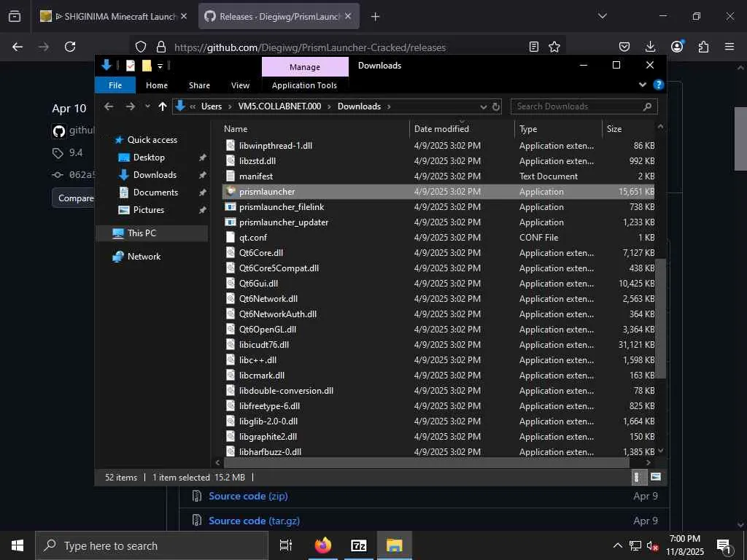
Task: Toggle reader view icon in address bar
Action: (x=534, y=47)
